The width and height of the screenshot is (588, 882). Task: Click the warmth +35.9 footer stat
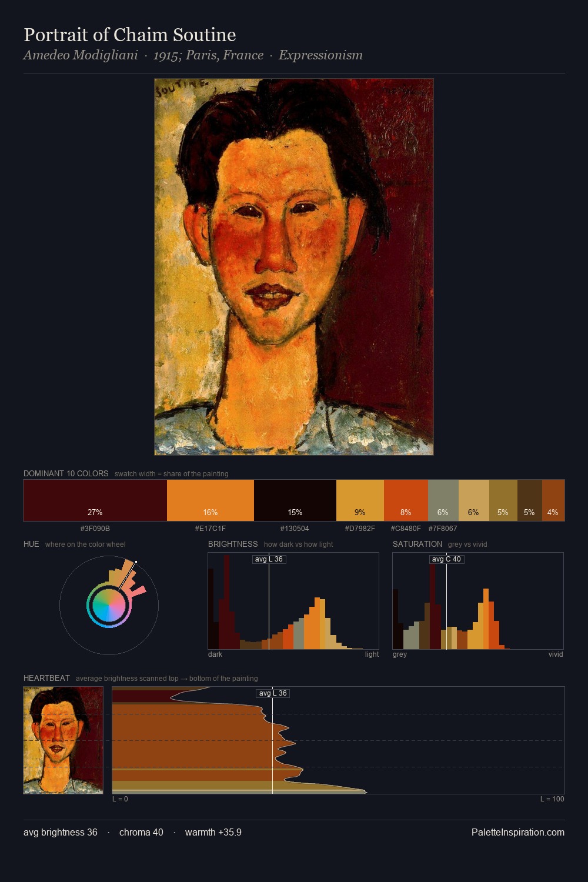coord(213,832)
